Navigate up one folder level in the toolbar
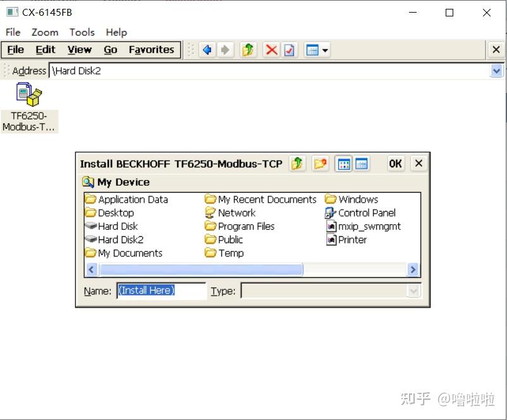The height and width of the screenshot is (420, 507). coord(247,50)
